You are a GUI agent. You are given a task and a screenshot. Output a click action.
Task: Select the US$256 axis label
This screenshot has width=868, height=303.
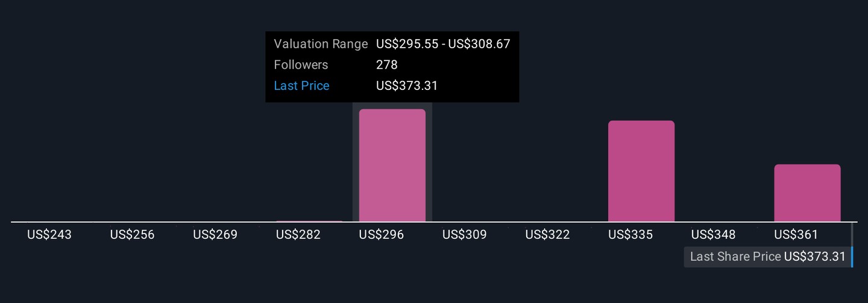tap(132, 235)
